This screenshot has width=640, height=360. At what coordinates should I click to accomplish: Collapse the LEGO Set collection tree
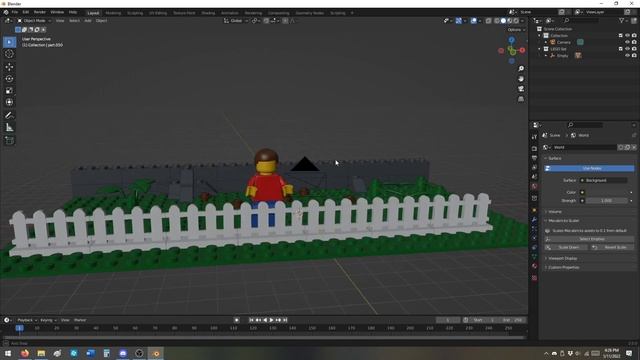[540, 49]
